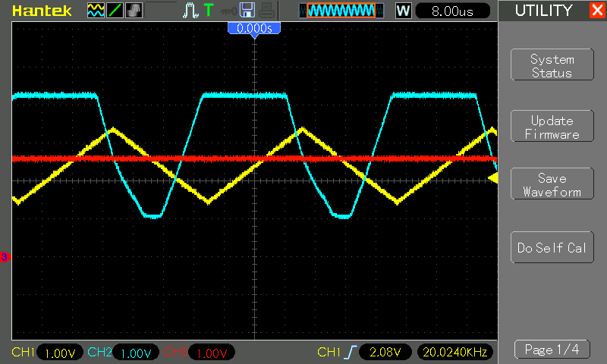Click the UTILITY menu title
This screenshot has height=364, width=607.
543,11
